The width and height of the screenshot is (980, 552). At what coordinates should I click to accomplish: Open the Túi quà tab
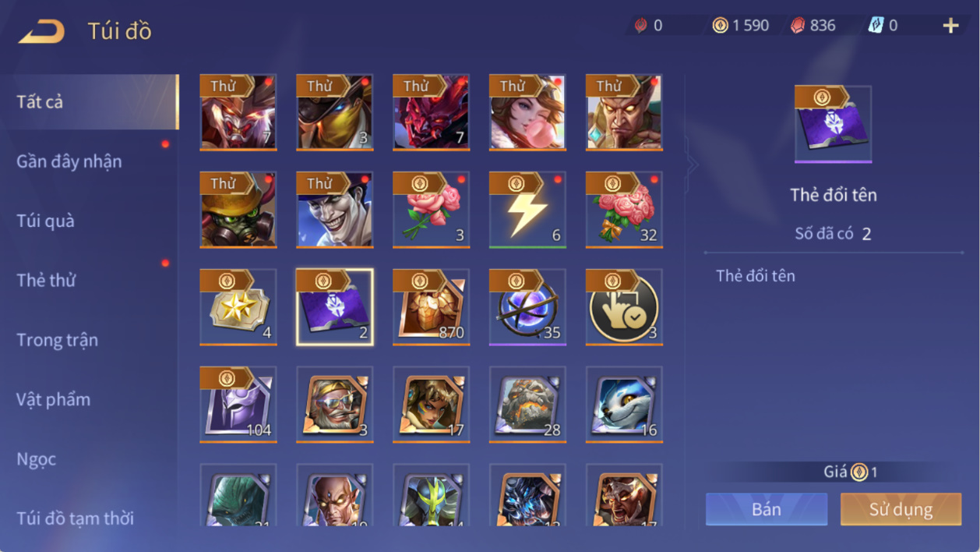click(46, 221)
